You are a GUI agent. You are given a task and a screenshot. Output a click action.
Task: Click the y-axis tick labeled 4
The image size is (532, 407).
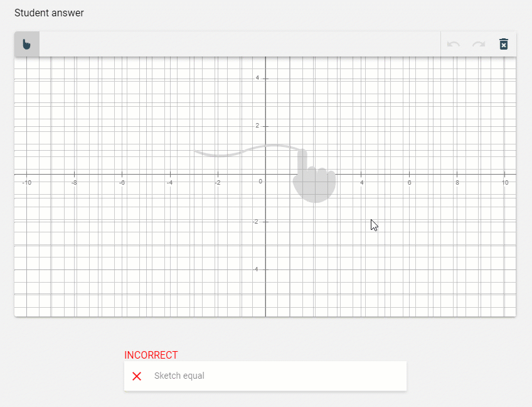[257, 78]
